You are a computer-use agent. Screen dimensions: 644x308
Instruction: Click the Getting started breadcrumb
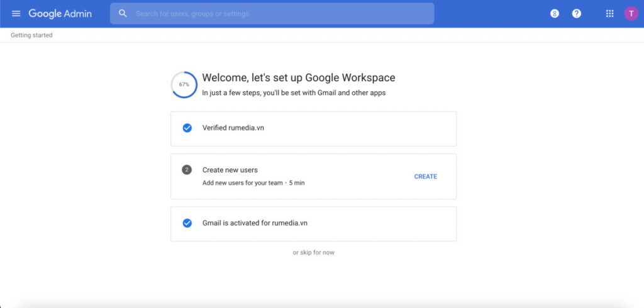pos(31,35)
